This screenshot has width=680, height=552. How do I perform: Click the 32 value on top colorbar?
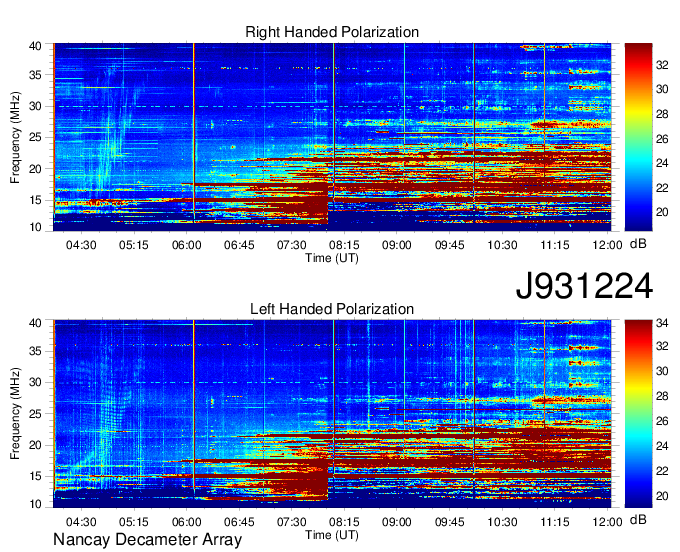pyautogui.click(x=662, y=65)
